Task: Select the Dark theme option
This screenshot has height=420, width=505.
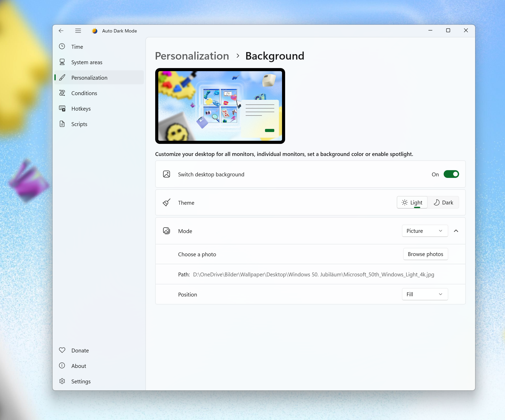Action: pos(443,202)
